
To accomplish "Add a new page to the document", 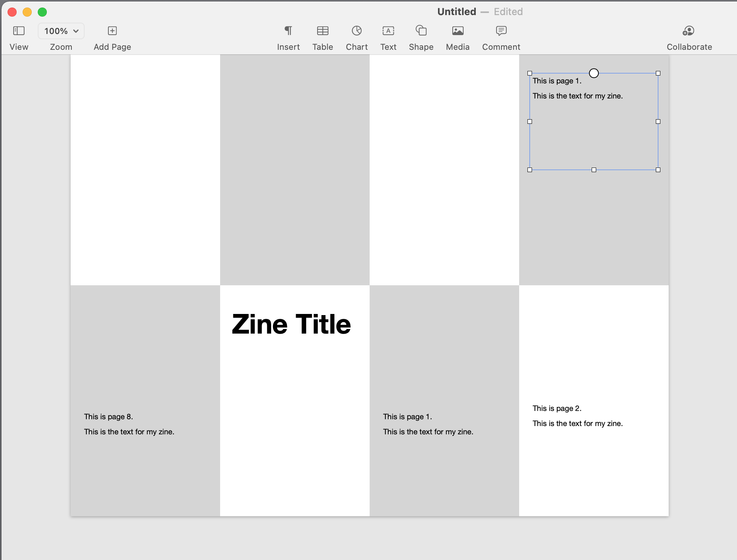I will coord(112,31).
